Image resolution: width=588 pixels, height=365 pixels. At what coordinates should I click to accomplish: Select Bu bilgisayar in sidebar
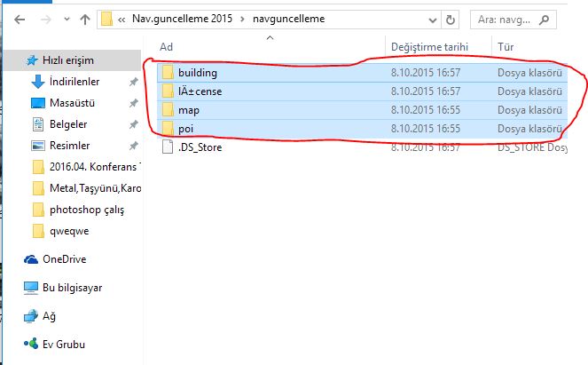click(x=72, y=288)
